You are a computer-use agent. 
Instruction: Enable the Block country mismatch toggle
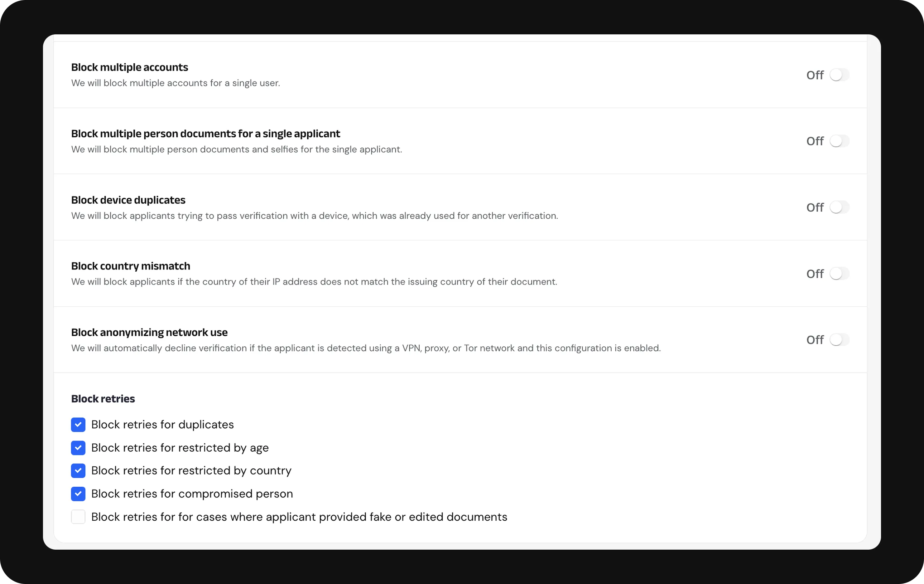coord(839,274)
